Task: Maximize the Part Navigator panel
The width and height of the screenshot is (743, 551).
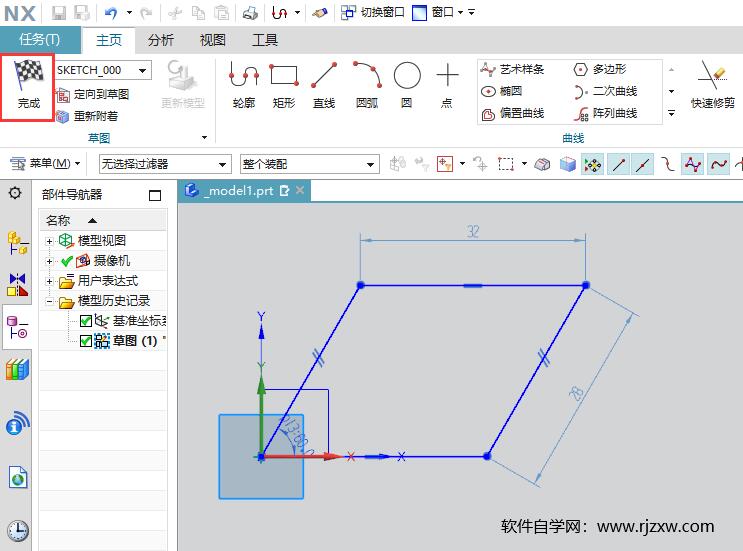Action: (x=154, y=195)
